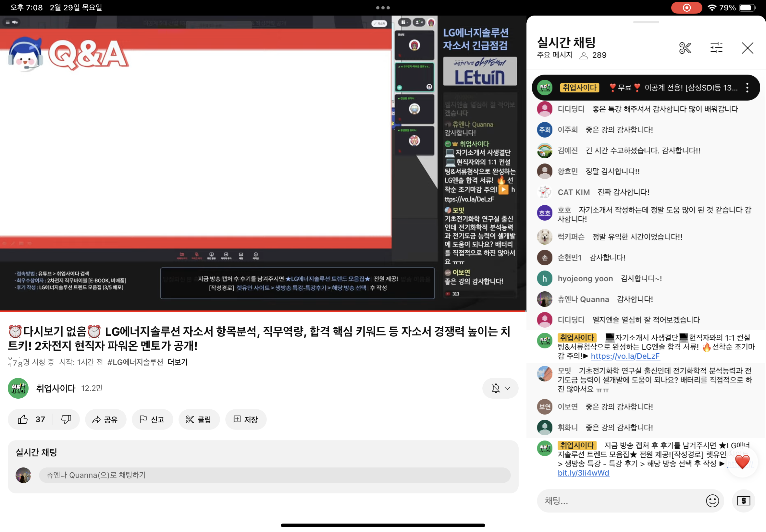Open the 취업사이다 channel name
This screenshot has height=532, width=766.
tap(56, 388)
